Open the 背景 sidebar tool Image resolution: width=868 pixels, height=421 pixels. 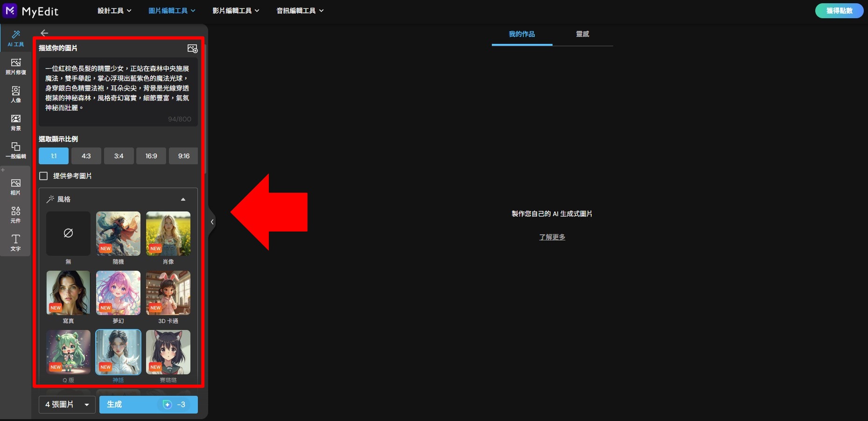click(15, 122)
